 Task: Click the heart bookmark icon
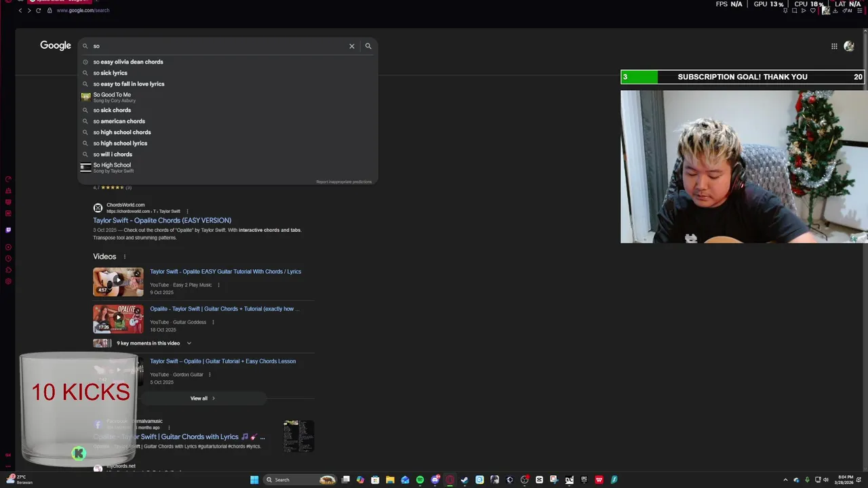[x=813, y=10]
